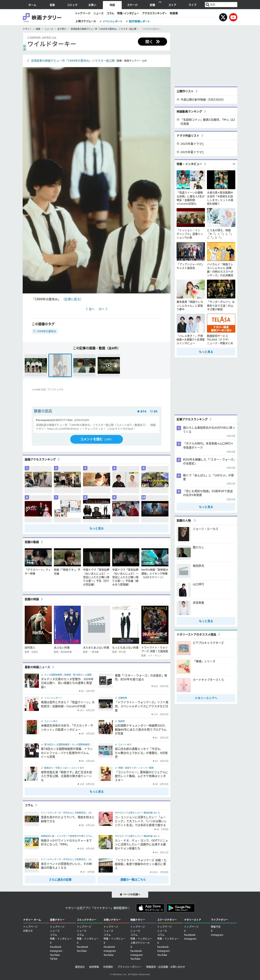Expand the 最新の映画ニュース chevron
The image size is (260, 980).
(x=53, y=667)
